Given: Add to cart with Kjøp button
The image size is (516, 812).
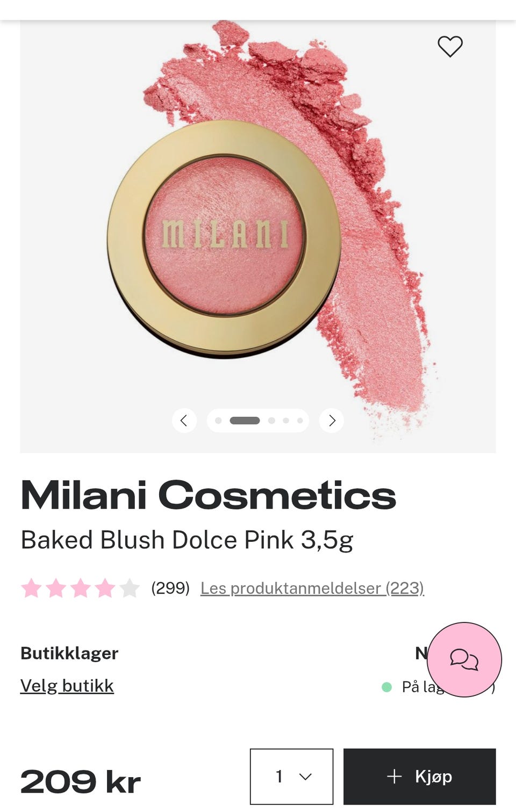Looking at the screenshot, I should coord(420,777).
